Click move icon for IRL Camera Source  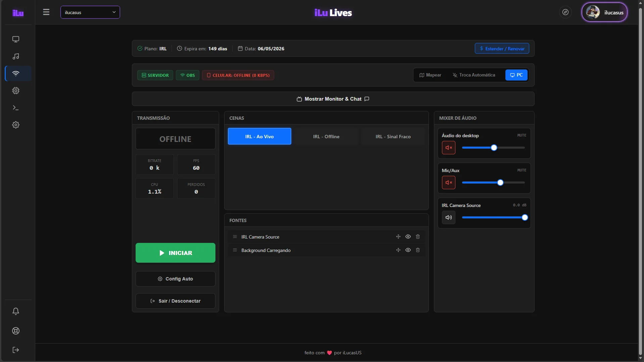tap(398, 237)
